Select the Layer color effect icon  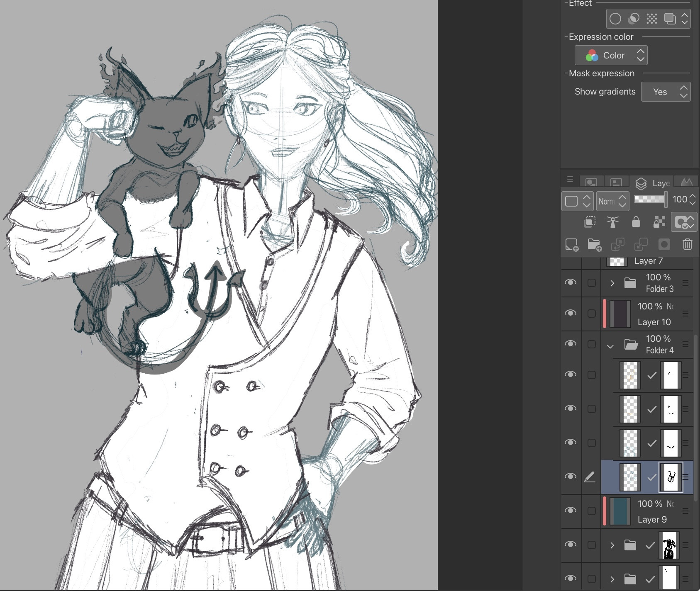670,19
